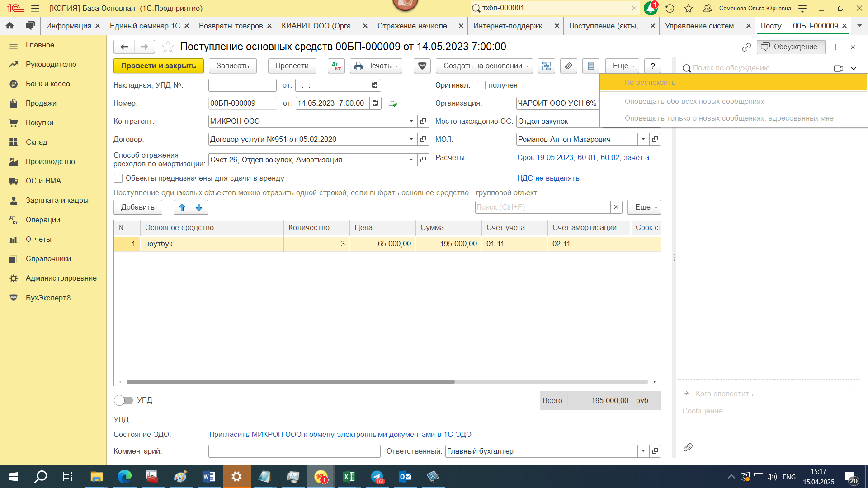Click НДС не выделять link
The width and height of the screenshot is (868, 488).
click(548, 178)
